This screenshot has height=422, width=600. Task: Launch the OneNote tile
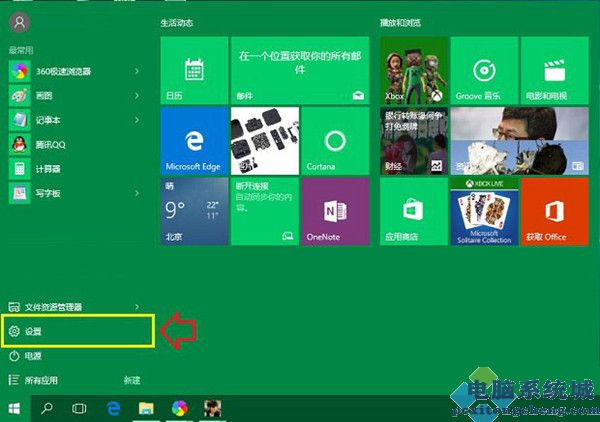coord(335,211)
